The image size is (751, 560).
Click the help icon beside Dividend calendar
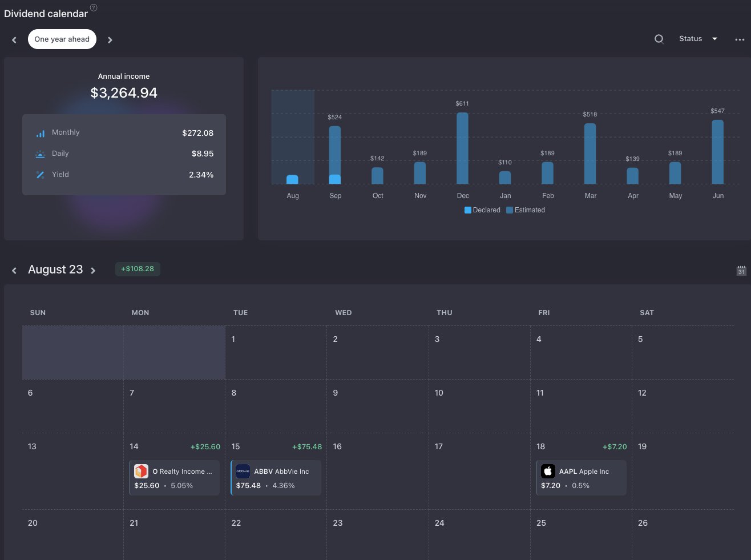click(x=94, y=7)
